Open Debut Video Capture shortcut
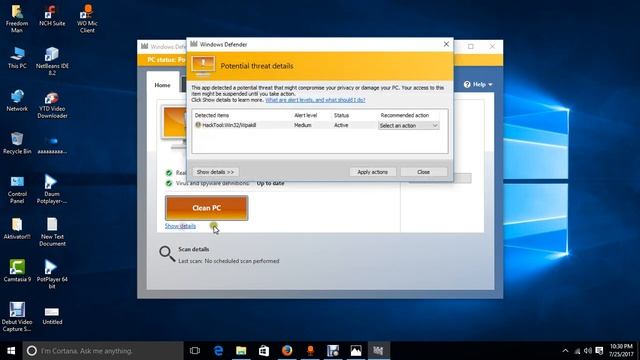640x360 pixels. (17, 317)
